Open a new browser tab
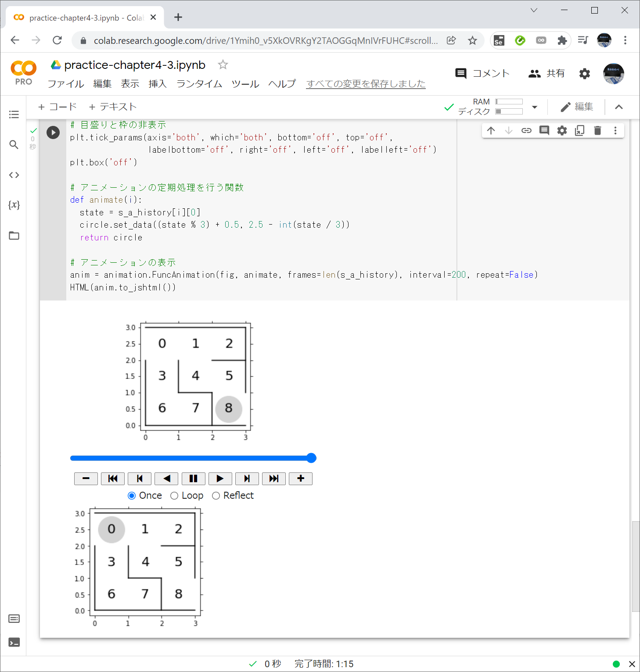This screenshot has width=640, height=672. click(x=178, y=17)
